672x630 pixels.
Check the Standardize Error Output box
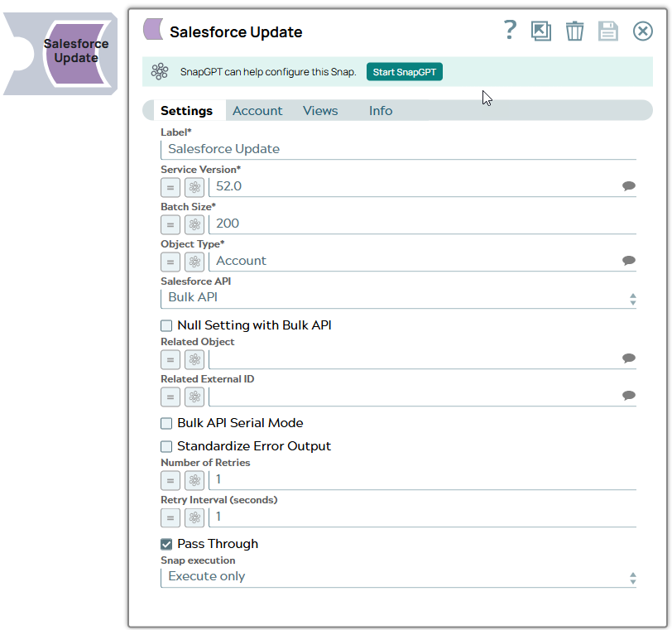(x=166, y=446)
